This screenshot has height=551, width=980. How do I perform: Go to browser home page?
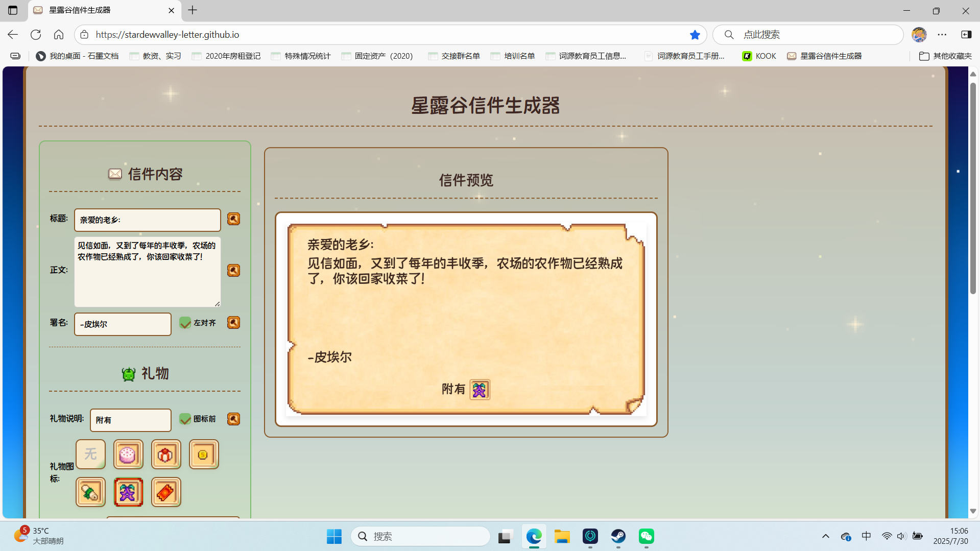pos(59,35)
